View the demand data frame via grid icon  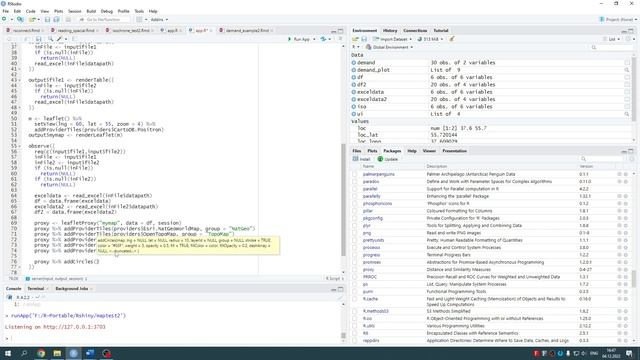point(627,62)
